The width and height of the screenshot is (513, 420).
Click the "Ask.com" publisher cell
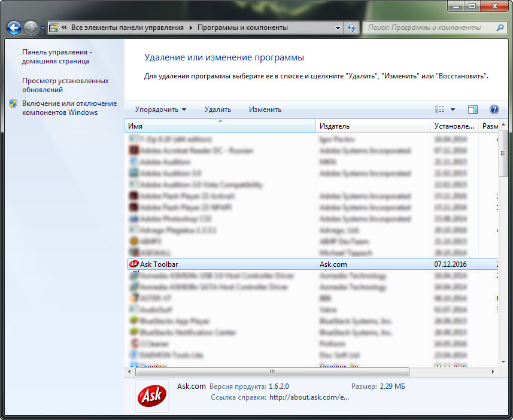333,264
